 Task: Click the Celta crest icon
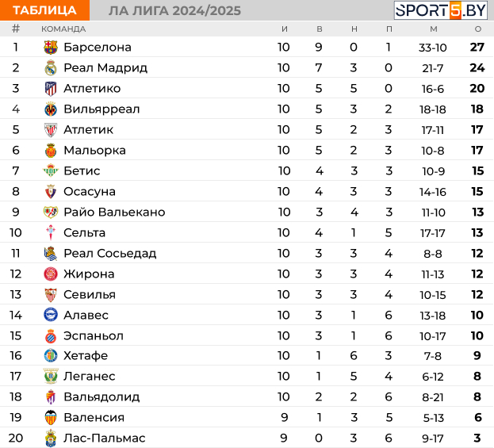(x=51, y=232)
